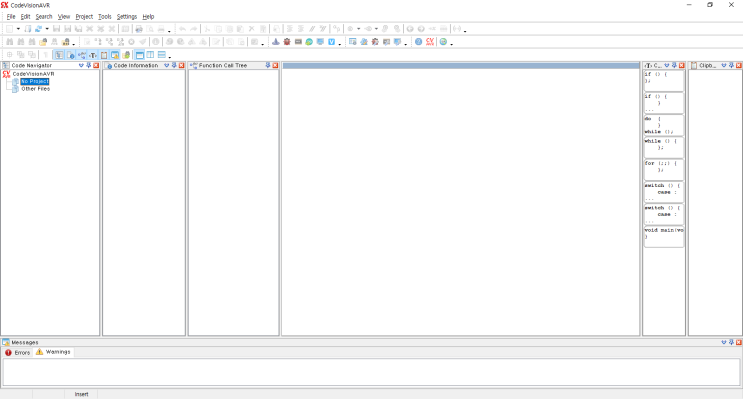Open the reopen file dropdown arrow
Viewport: 743px width, 399px height.
[47, 29]
